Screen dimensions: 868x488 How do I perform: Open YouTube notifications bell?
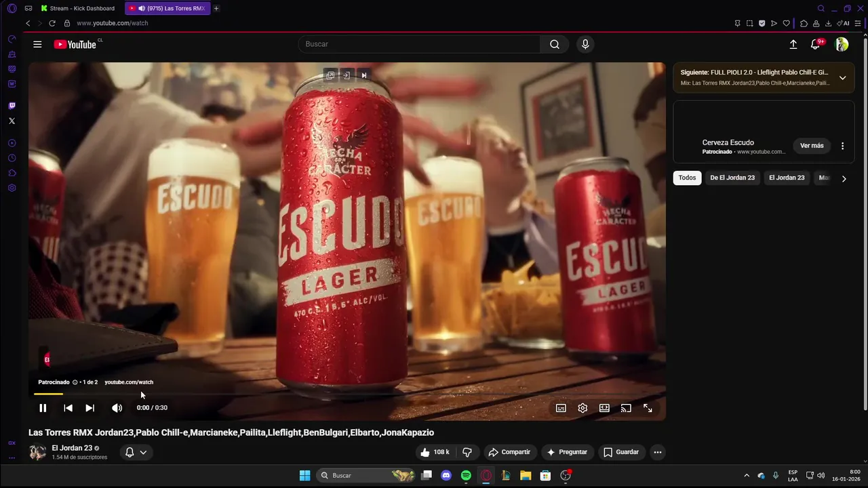coord(815,44)
